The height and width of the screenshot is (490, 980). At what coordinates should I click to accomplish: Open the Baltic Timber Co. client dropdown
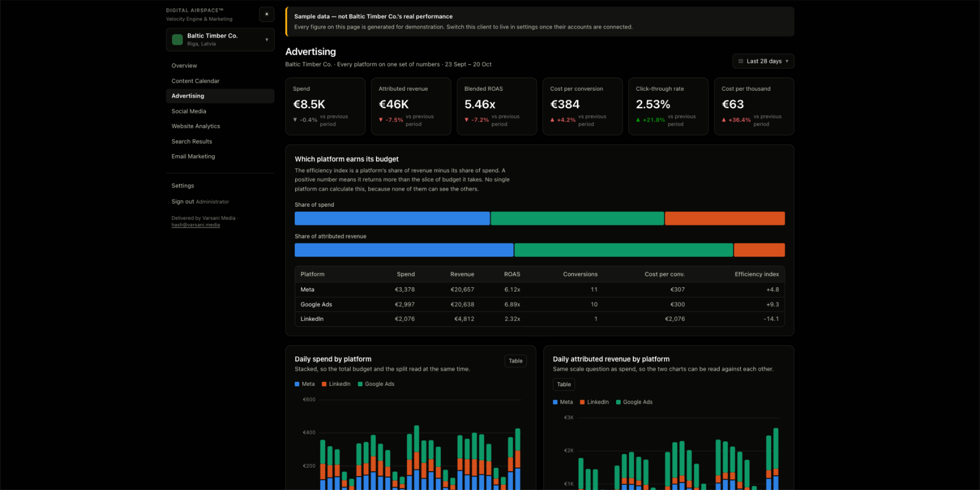[x=220, y=40]
